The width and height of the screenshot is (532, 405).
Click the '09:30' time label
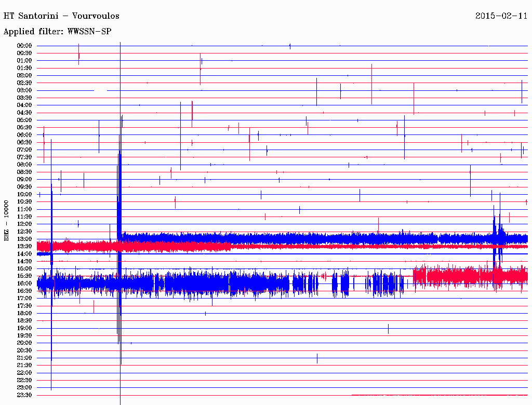(x=24, y=187)
